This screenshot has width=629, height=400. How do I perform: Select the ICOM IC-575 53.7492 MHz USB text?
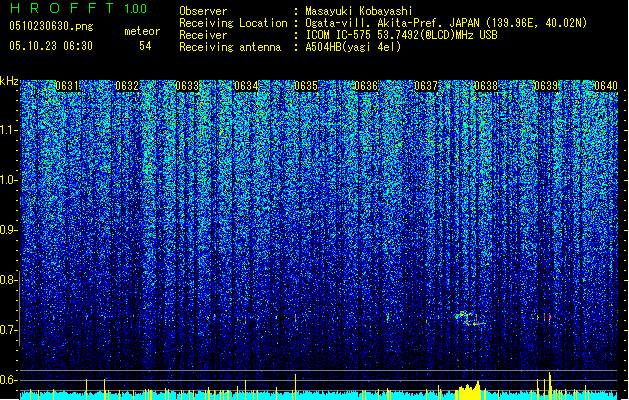pos(401,35)
